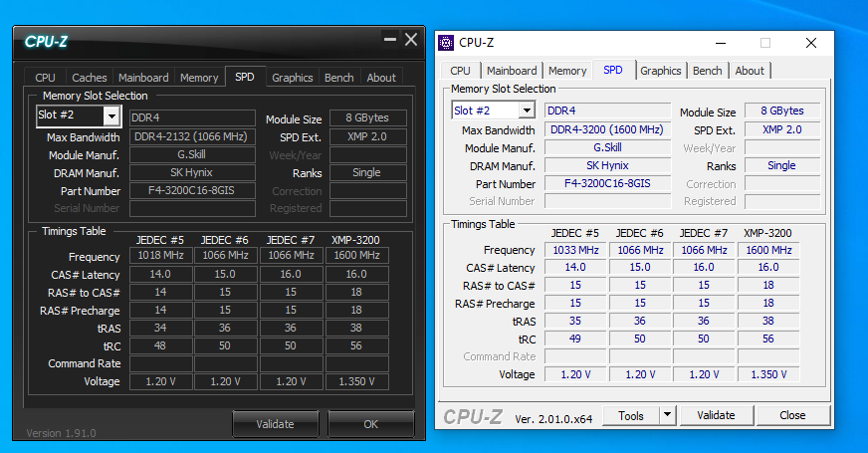Click Single Ranks field in dark window
This screenshot has width=868, height=453.
pos(367,172)
